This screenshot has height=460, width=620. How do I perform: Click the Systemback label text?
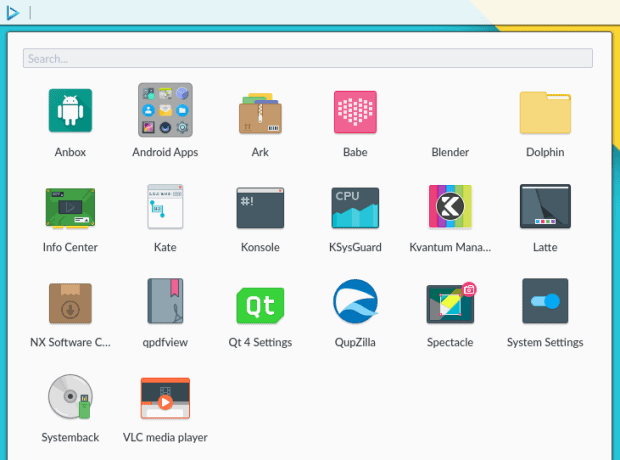[x=70, y=437]
